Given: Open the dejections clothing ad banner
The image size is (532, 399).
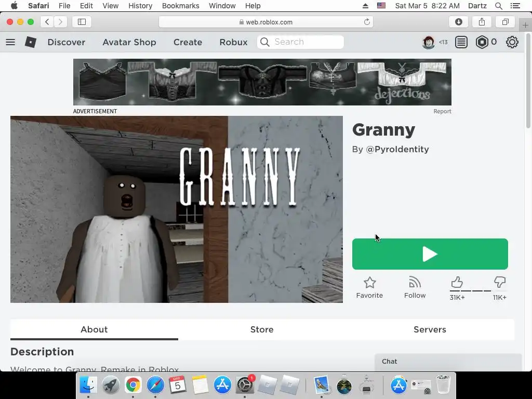Looking at the screenshot, I should (x=262, y=82).
